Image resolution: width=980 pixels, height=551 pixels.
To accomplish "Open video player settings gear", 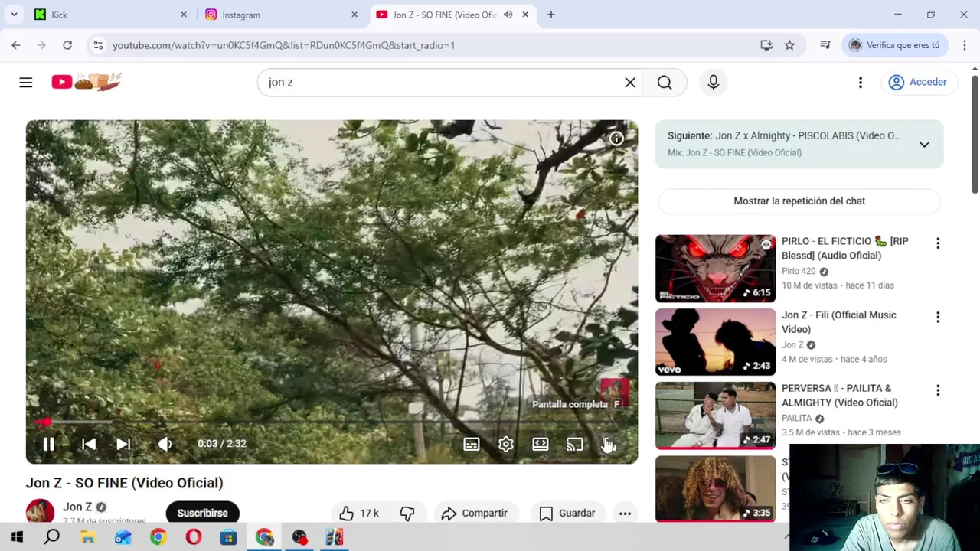I will pos(506,444).
